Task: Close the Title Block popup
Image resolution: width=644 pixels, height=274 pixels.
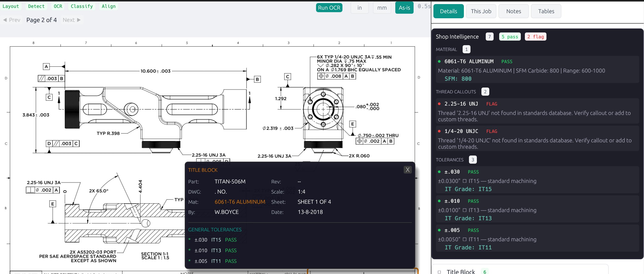Action: (x=407, y=170)
